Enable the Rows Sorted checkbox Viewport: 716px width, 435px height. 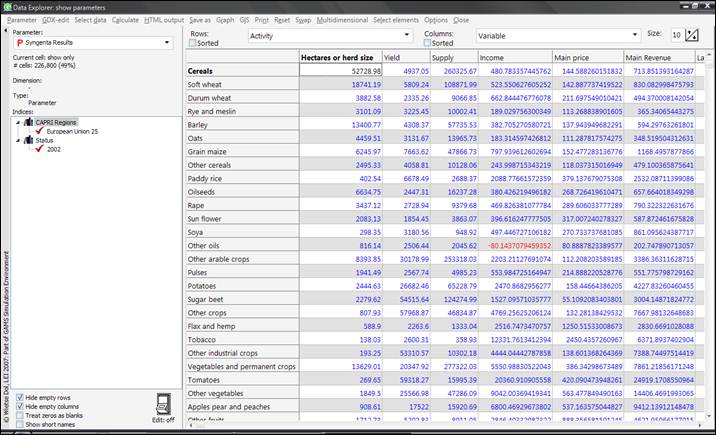pos(194,43)
